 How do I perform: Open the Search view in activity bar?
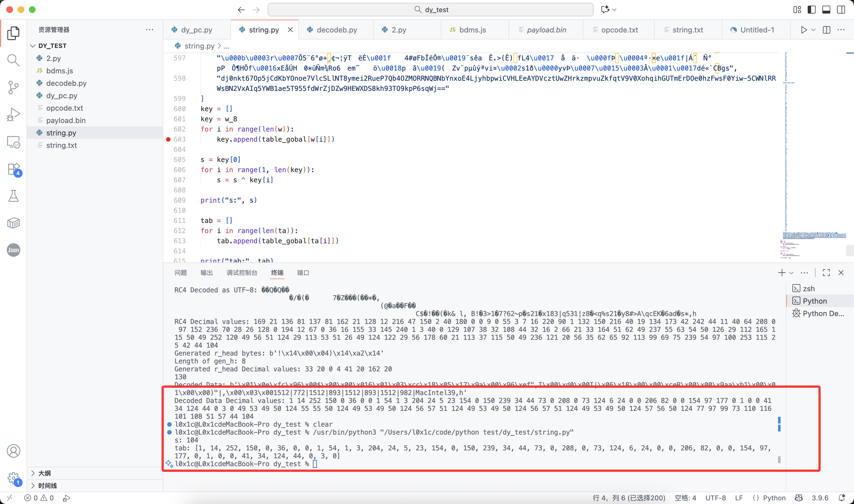pyautogui.click(x=13, y=60)
